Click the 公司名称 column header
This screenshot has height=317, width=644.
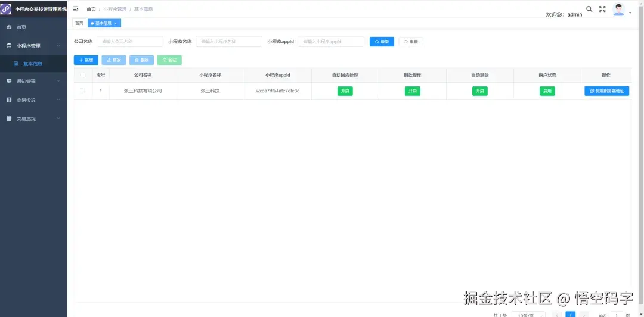143,75
